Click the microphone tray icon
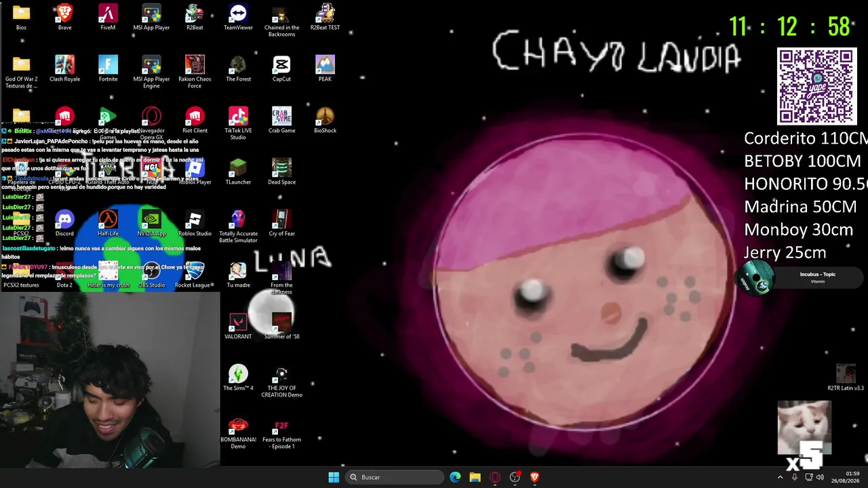Screen dimensions: 868x488 (x=794, y=477)
